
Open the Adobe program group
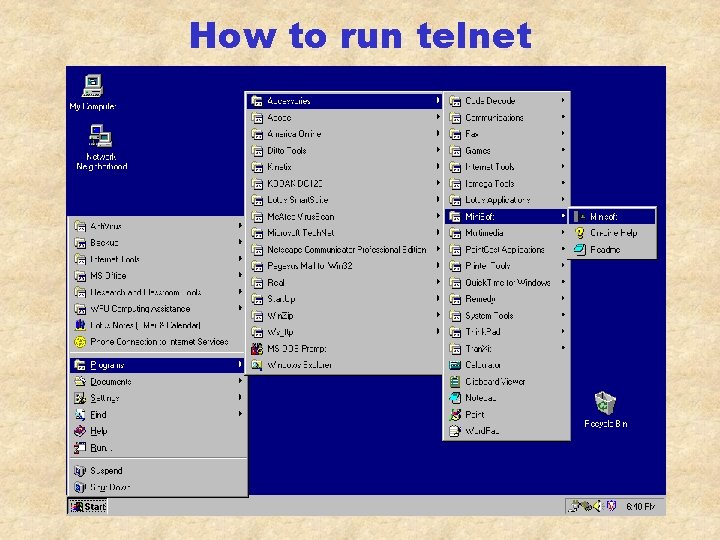(x=344, y=118)
